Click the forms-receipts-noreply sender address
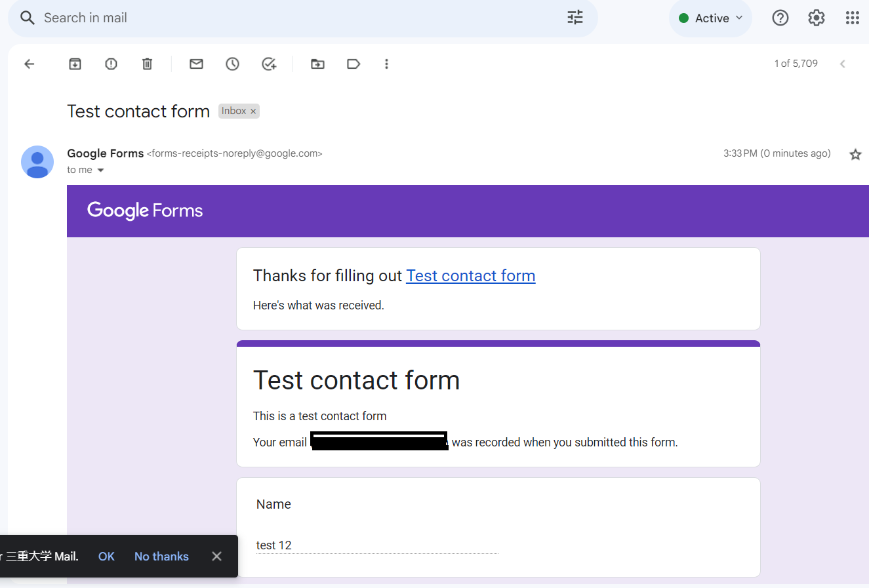 coord(235,153)
